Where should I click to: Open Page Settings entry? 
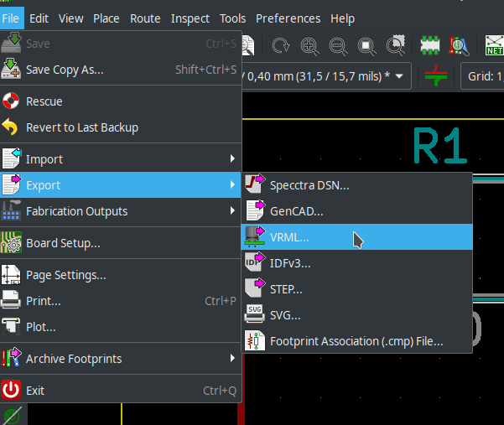(121, 275)
